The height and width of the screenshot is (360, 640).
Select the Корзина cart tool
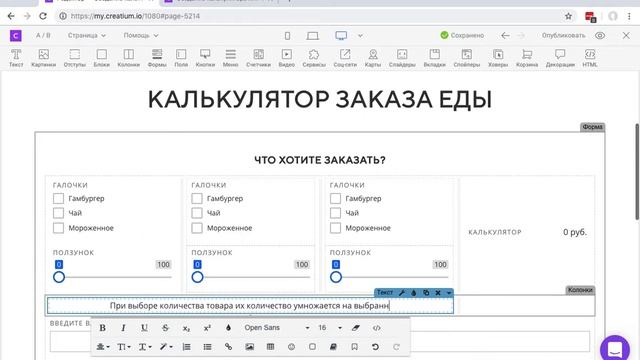527,58
